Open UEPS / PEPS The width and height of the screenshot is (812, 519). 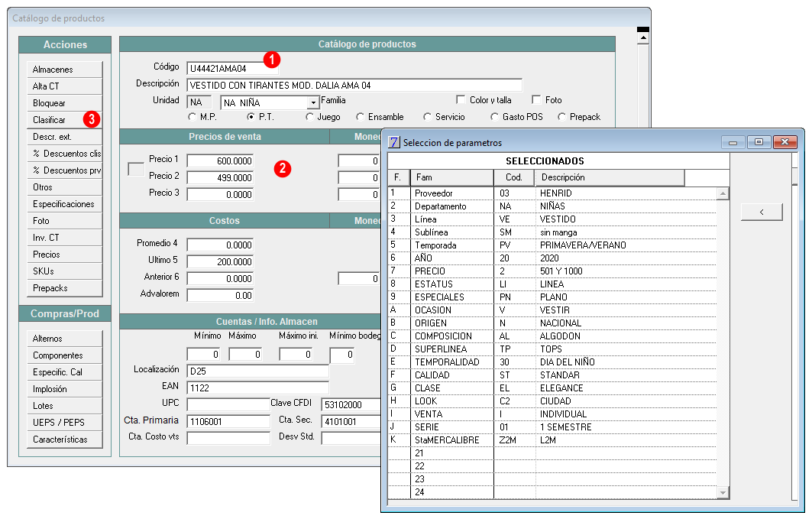[65, 423]
